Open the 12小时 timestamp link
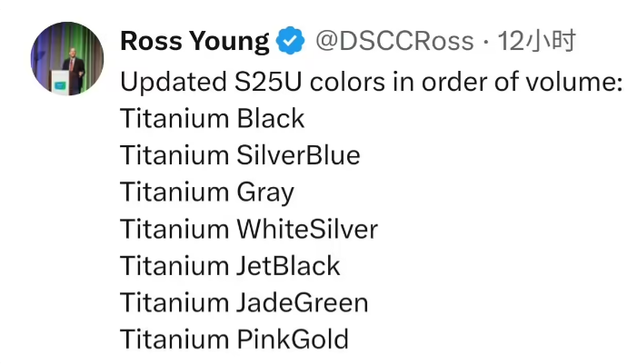The height and width of the screenshot is (364, 637). [537, 41]
